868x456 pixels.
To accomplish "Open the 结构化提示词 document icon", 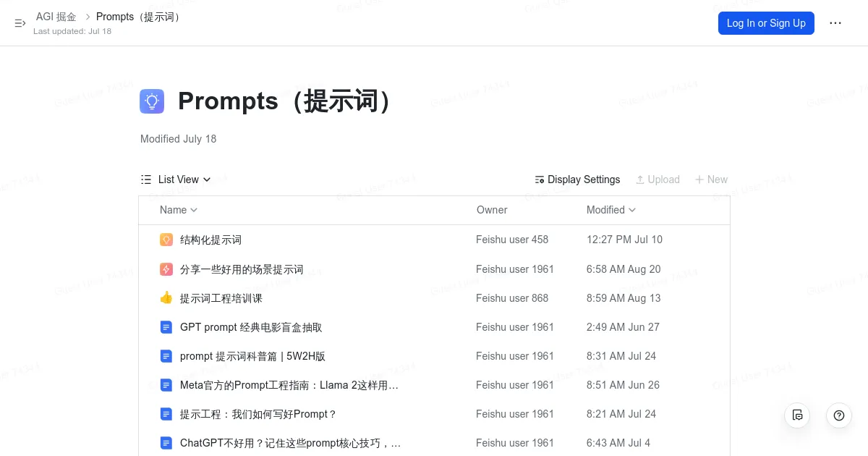I will pos(166,240).
